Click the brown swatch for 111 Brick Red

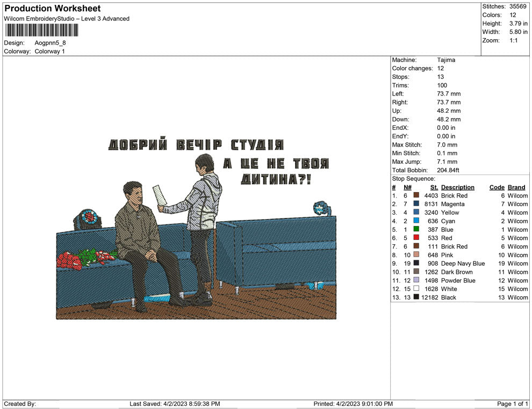coord(416,246)
